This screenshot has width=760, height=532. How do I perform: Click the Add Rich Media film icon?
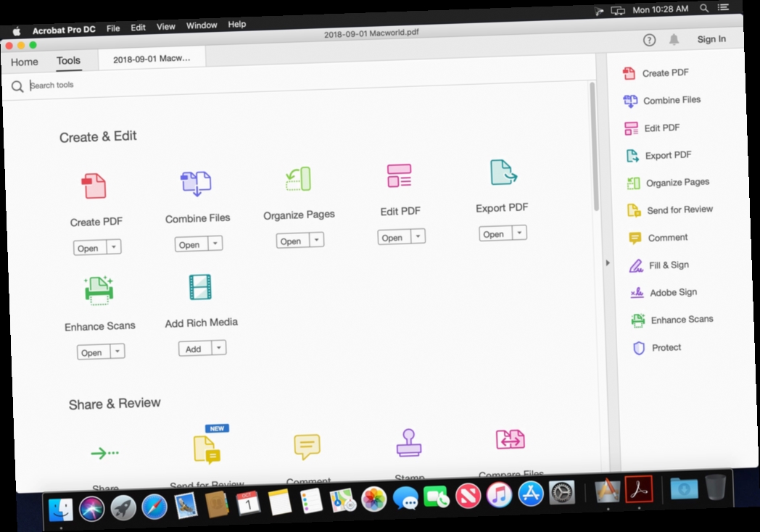pos(200,287)
